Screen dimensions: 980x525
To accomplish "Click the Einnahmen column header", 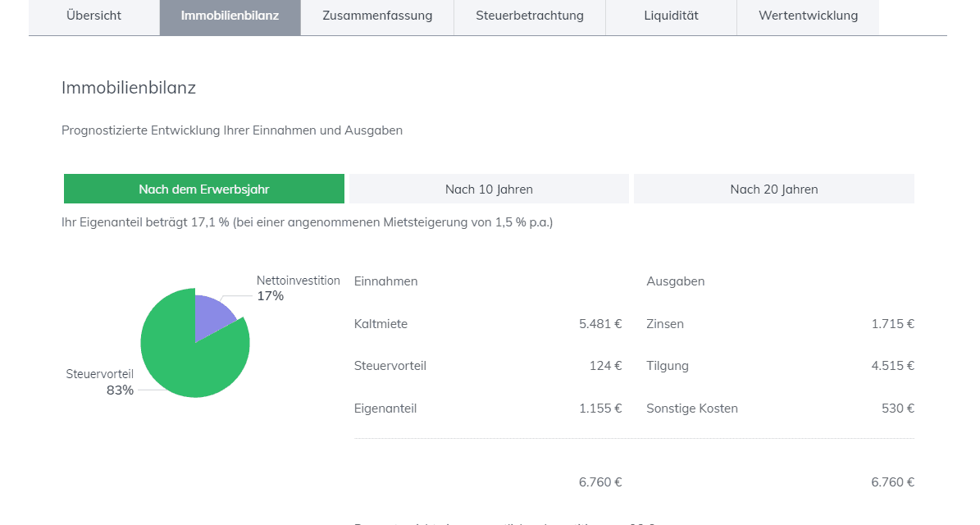I will pos(385,281).
